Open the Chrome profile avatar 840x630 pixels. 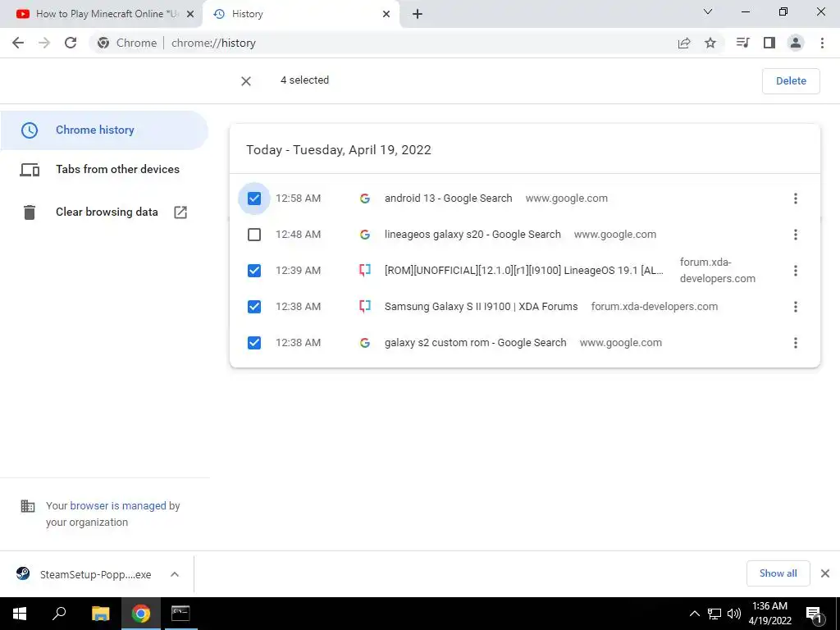[796, 43]
